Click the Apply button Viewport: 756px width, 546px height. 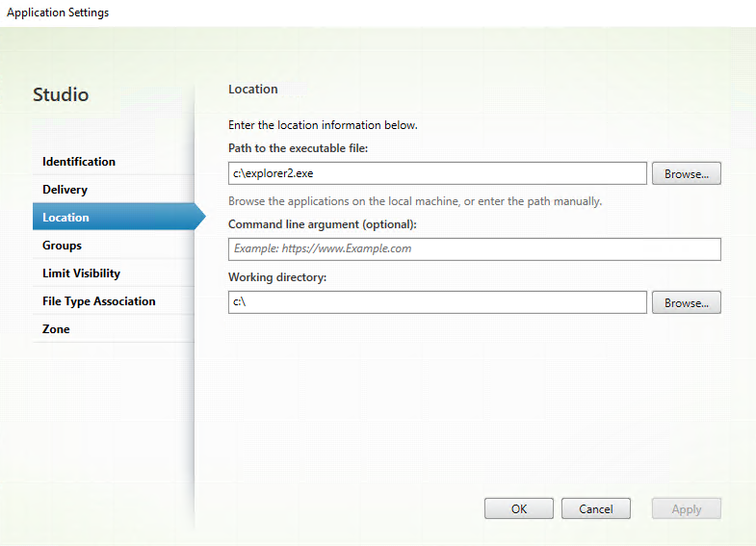[x=686, y=509]
